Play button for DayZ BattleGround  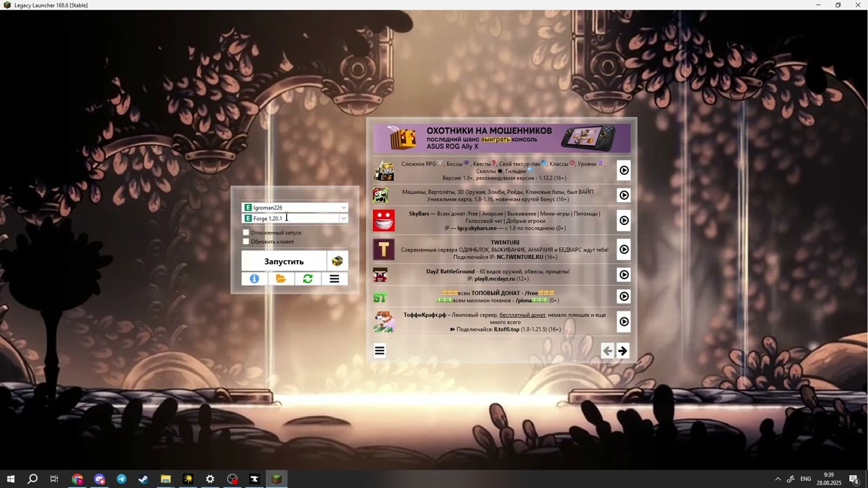tap(624, 274)
